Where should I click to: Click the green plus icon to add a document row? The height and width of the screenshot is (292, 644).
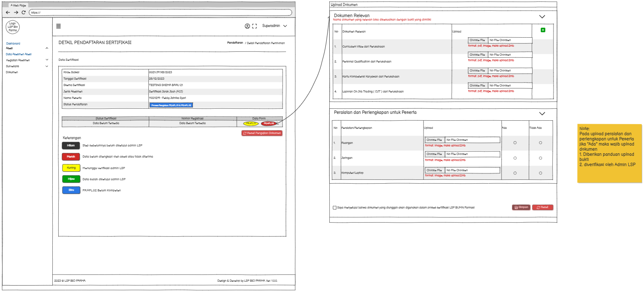pyautogui.click(x=543, y=30)
